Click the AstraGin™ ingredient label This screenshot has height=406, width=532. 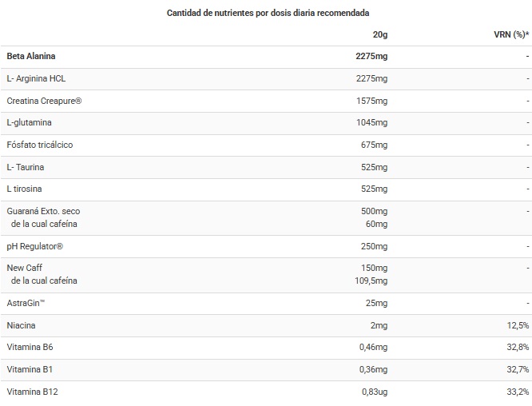pos(26,303)
